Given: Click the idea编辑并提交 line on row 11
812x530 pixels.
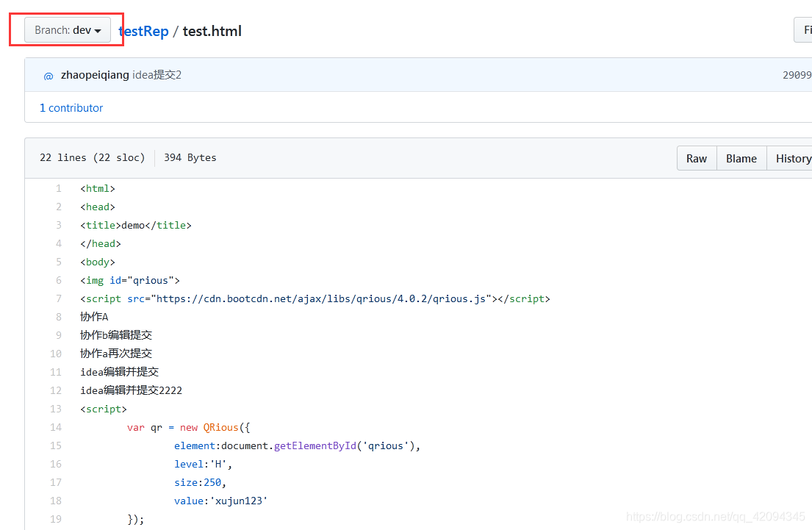Looking at the screenshot, I should click(x=120, y=372).
